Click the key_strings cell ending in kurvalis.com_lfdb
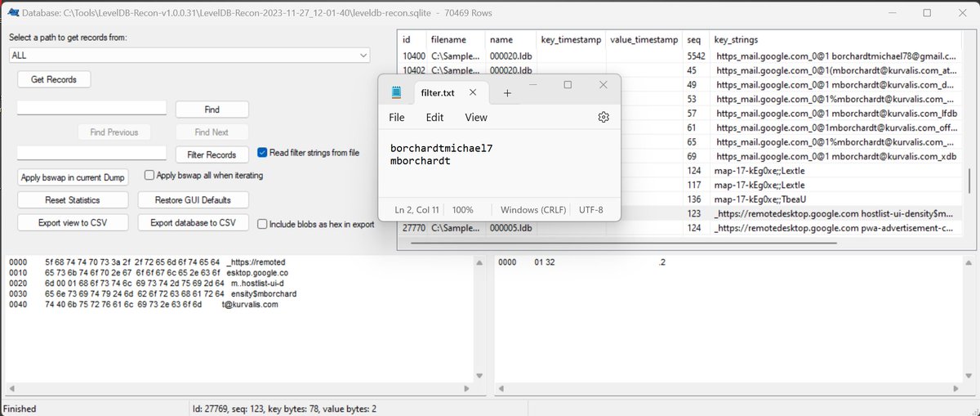Viewport: 980px width, 416px height. [836, 113]
